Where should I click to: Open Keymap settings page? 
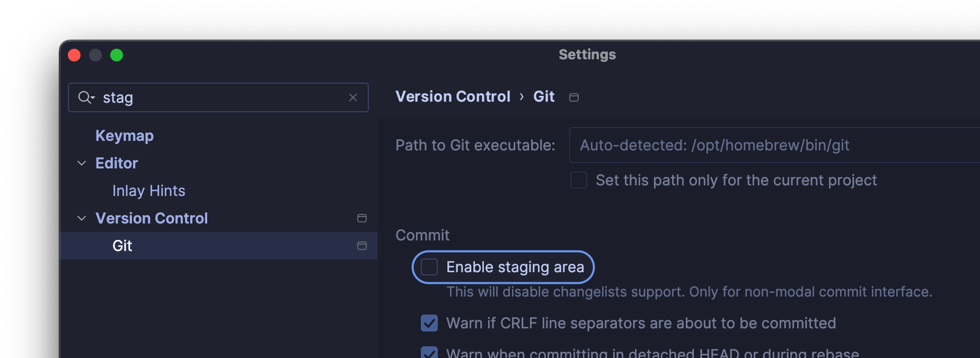tap(125, 136)
